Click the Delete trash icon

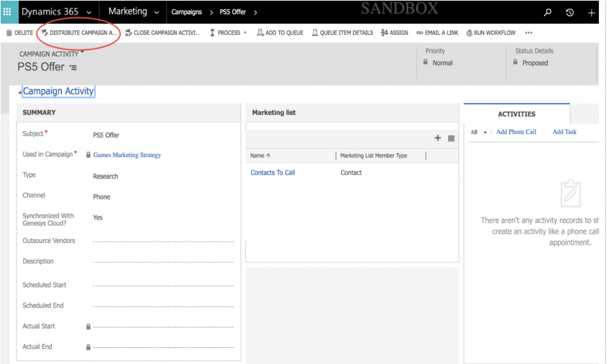(x=8, y=33)
